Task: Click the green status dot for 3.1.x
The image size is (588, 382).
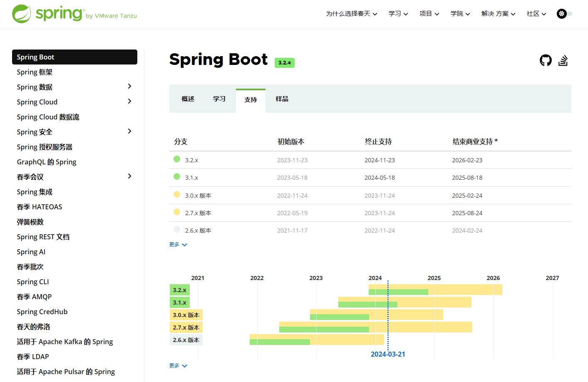Action: coord(177,176)
